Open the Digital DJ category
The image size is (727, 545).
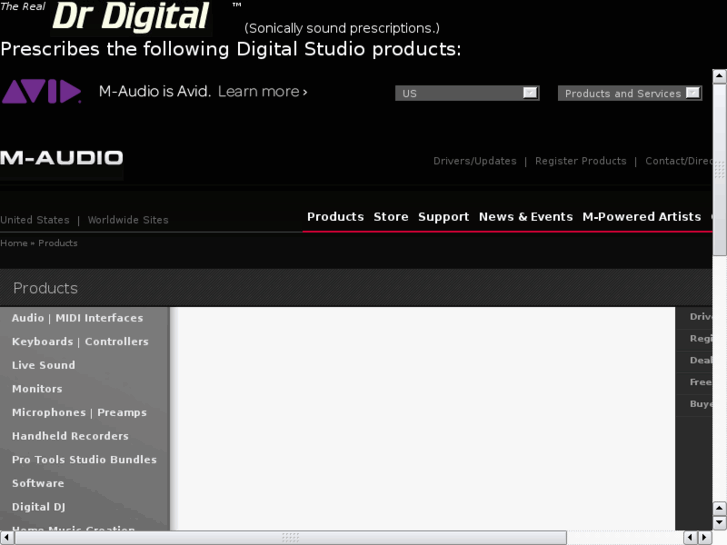[x=38, y=507]
